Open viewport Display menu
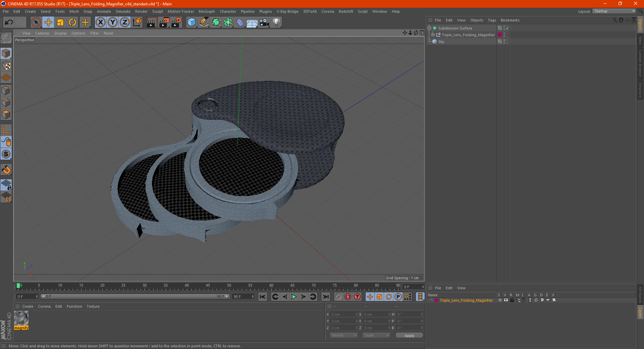This screenshot has width=644, height=349. tap(60, 33)
